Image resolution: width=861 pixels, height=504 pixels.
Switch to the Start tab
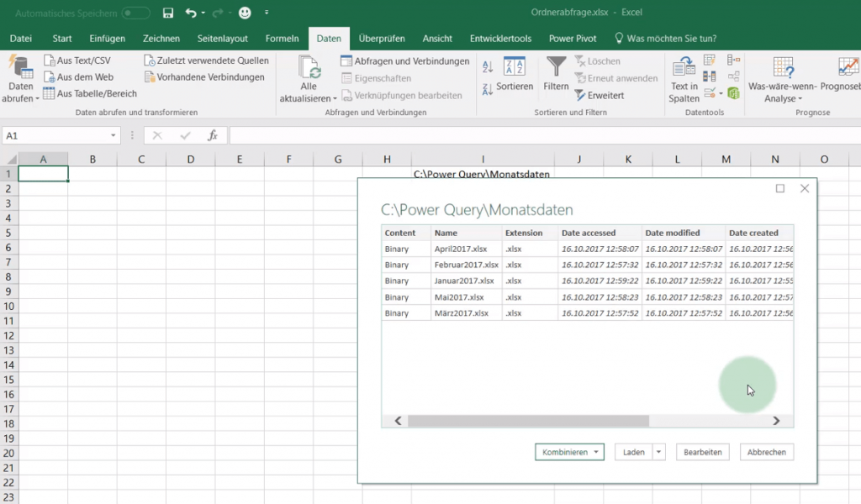point(62,39)
